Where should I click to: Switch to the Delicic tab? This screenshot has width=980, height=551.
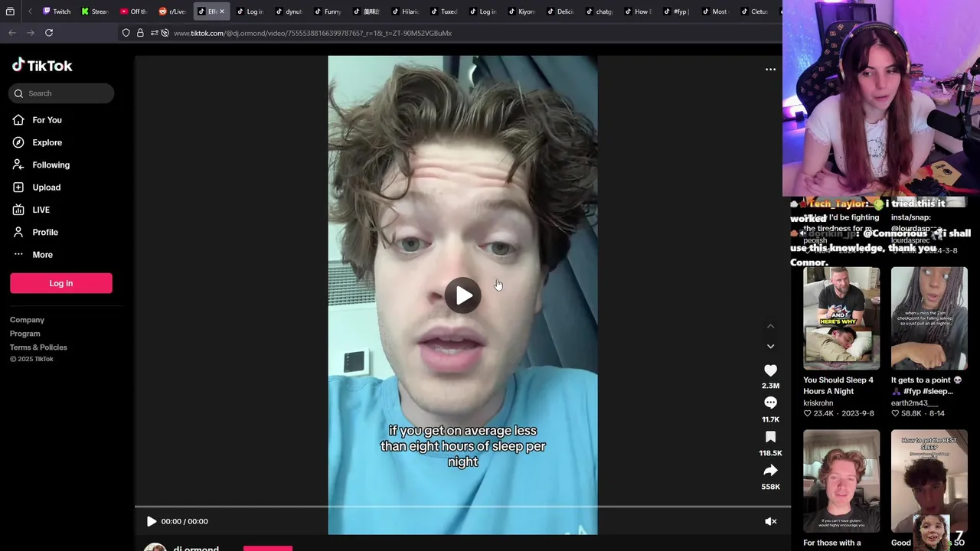pyautogui.click(x=560, y=11)
